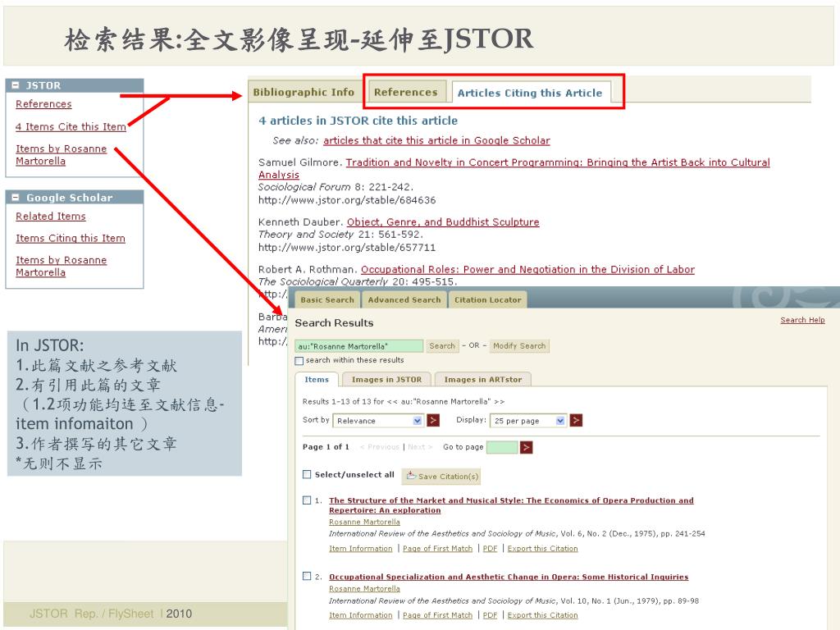
Task: Open Related Items in Google Scholar panel
Action: [50, 217]
